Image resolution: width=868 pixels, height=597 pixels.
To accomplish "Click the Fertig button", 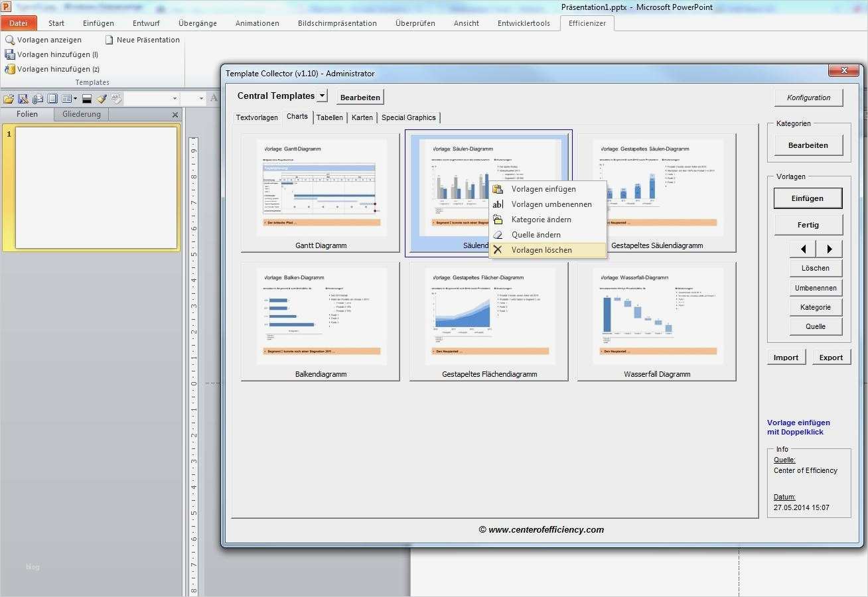I will point(808,225).
